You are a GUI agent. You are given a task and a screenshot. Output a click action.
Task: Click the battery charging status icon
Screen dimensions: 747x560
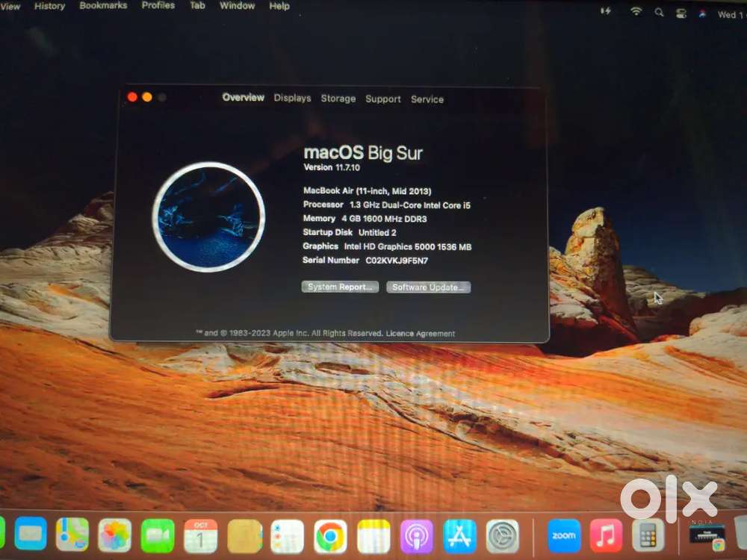point(606,10)
